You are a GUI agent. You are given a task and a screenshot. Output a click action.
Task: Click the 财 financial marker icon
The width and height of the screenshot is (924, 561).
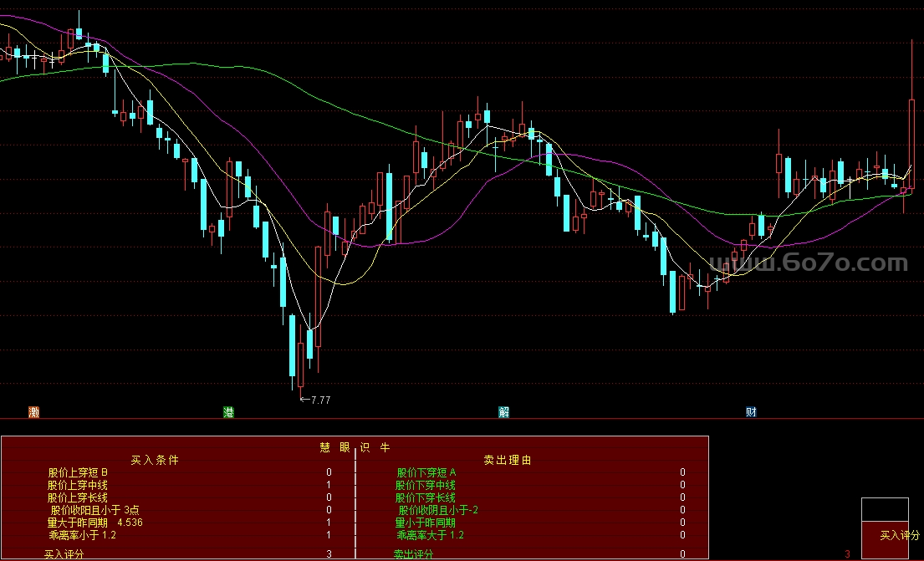751,412
